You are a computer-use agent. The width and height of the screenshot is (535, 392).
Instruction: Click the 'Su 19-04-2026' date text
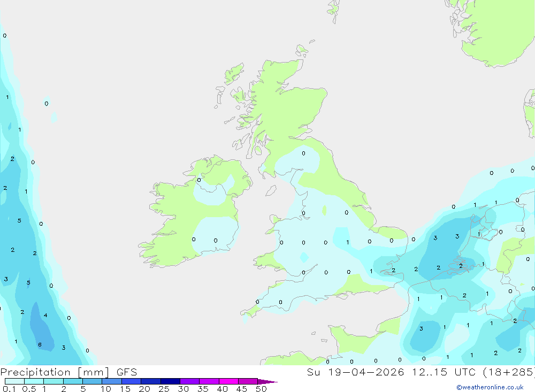tap(355, 372)
